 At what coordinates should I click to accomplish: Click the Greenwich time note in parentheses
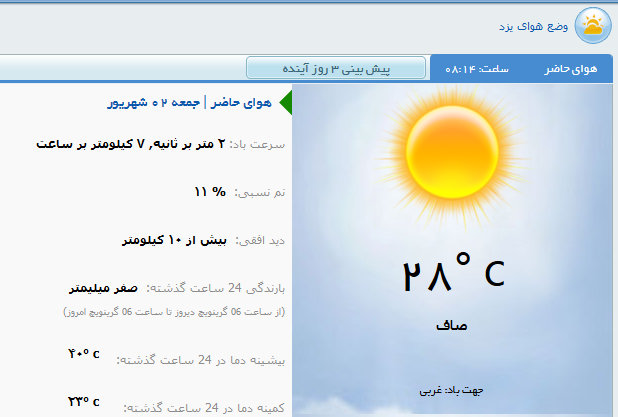point(174,312)
